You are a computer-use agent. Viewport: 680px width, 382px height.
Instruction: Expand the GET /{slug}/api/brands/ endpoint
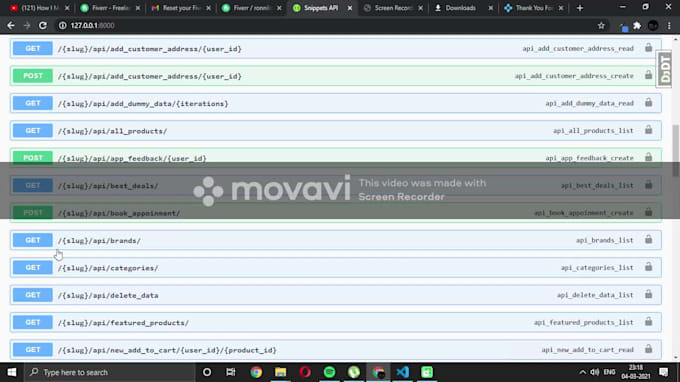pyautogui.click(x=336, y=240)
